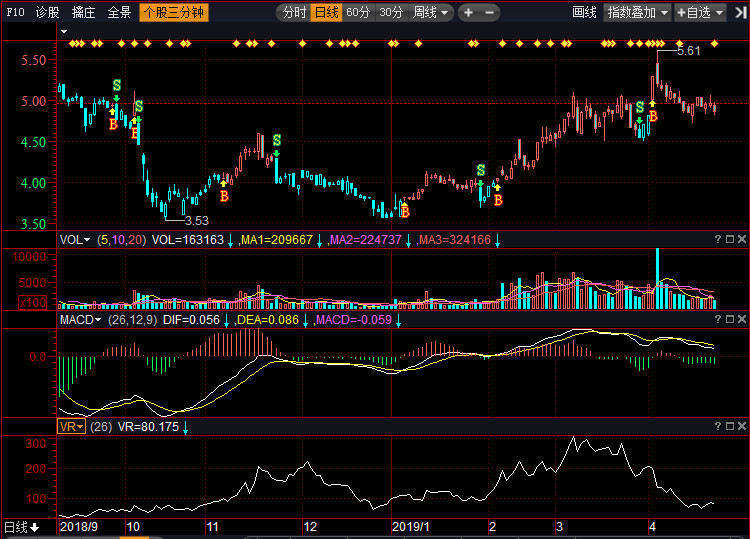Image resolution: width=750 pixels, height=539 pixels.
Task: Switch chart to 分时 intraday view
Action: click(294, 12)
